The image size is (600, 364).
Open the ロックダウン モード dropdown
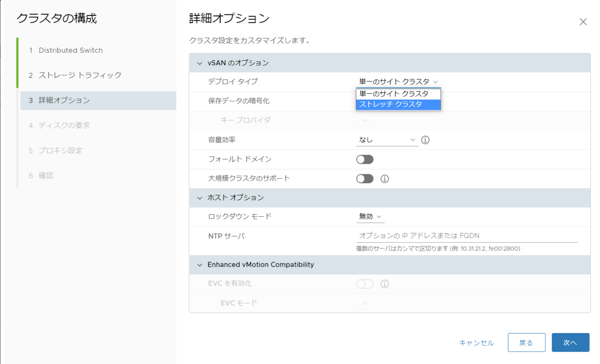370,216
